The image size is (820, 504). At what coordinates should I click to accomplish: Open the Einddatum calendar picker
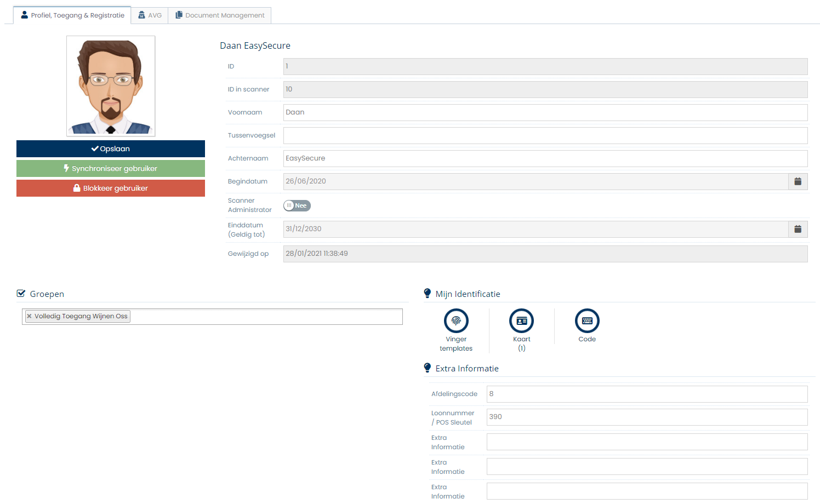tap(798, 229)
